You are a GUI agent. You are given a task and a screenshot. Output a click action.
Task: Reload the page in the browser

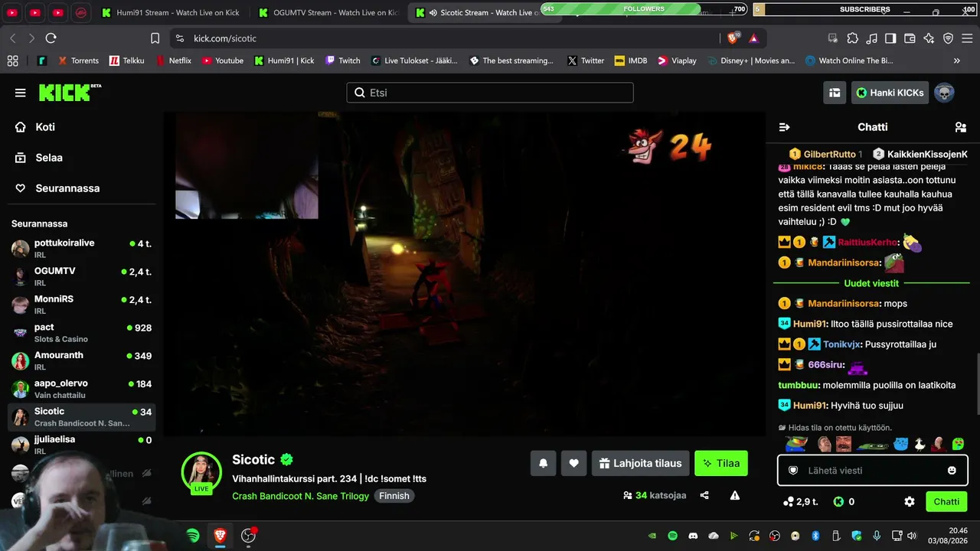click(51, 38)
